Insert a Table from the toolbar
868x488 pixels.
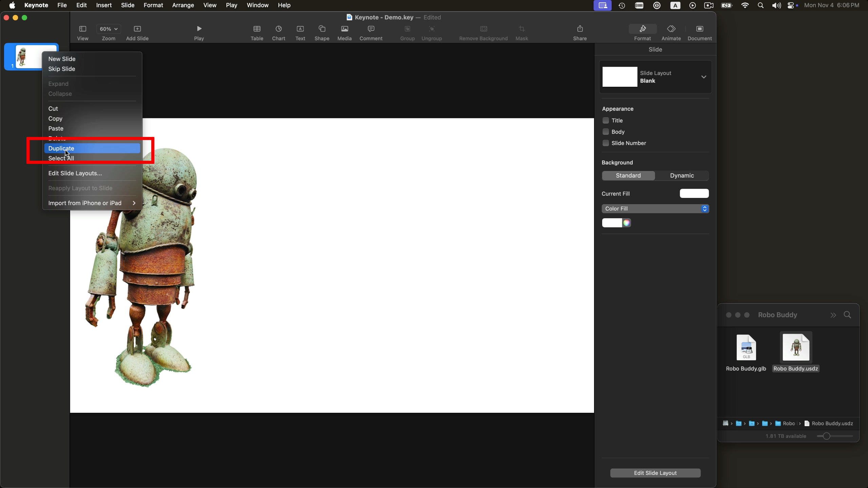click(257, 29)
